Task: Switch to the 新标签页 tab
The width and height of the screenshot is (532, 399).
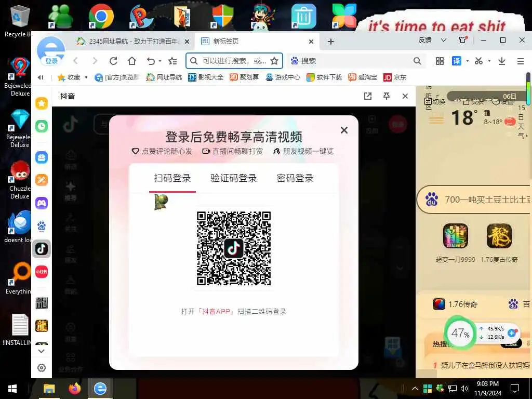Action: coord(257,42)
